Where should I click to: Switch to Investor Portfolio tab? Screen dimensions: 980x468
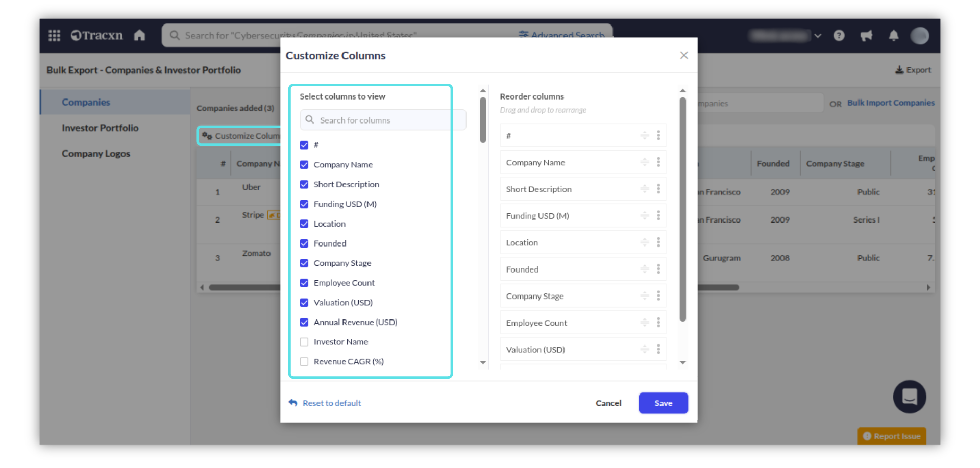pyautogui.click(x=100, y=128)
